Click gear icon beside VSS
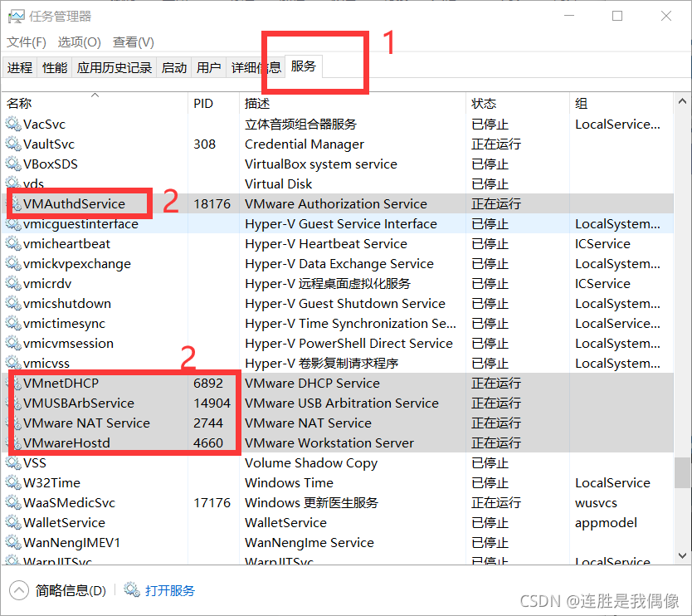692x616 pixels. (13, 462)
